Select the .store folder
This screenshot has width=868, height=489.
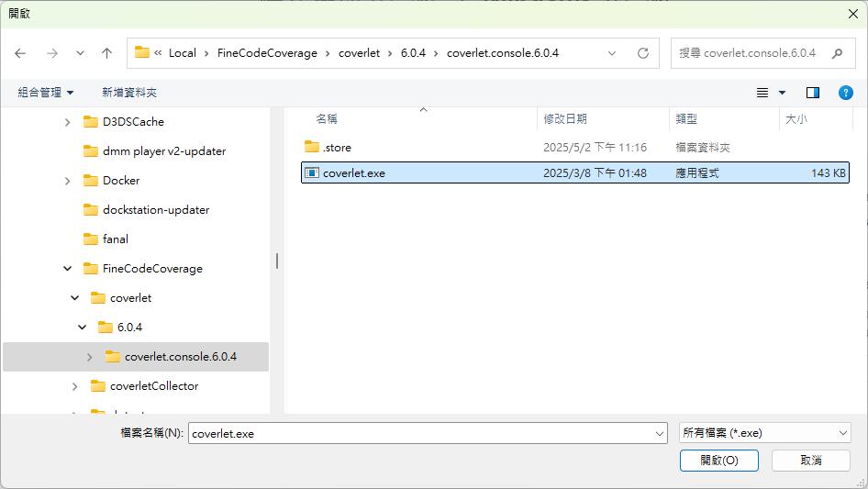pos(337,148)
